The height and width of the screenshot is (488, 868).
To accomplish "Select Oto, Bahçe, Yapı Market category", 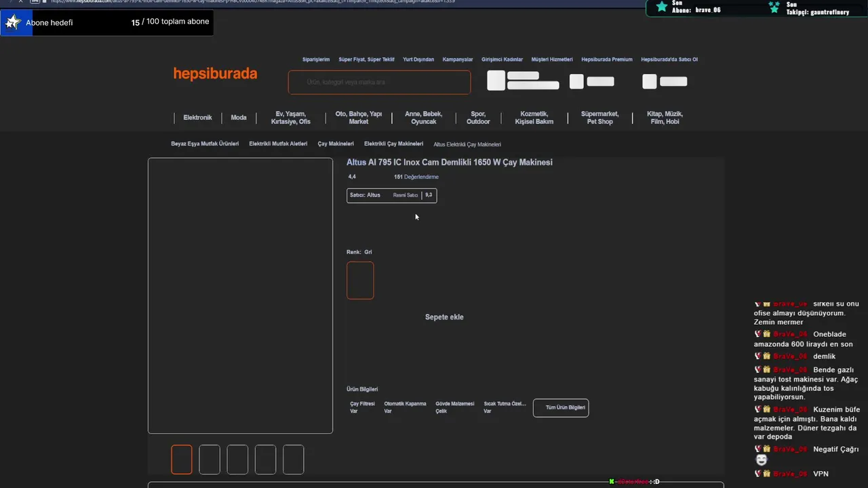I will point(359,118).
